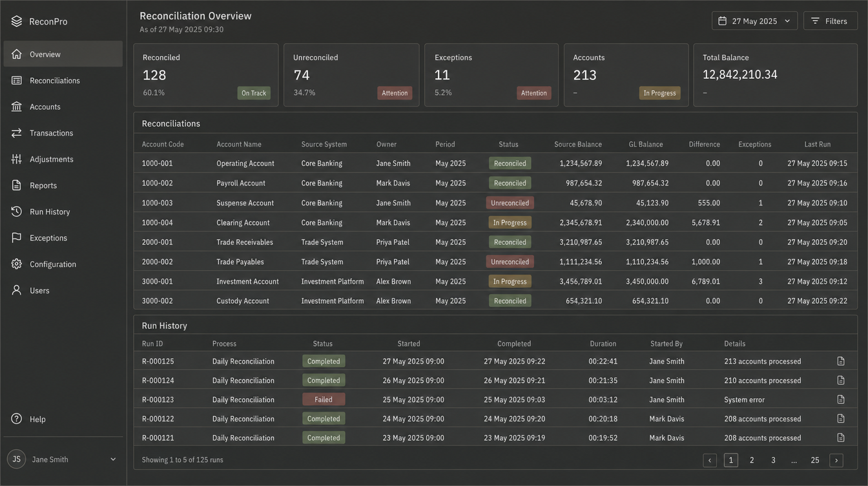Jump to page 25 of runs
868x486 pixels.
[815, 460]
